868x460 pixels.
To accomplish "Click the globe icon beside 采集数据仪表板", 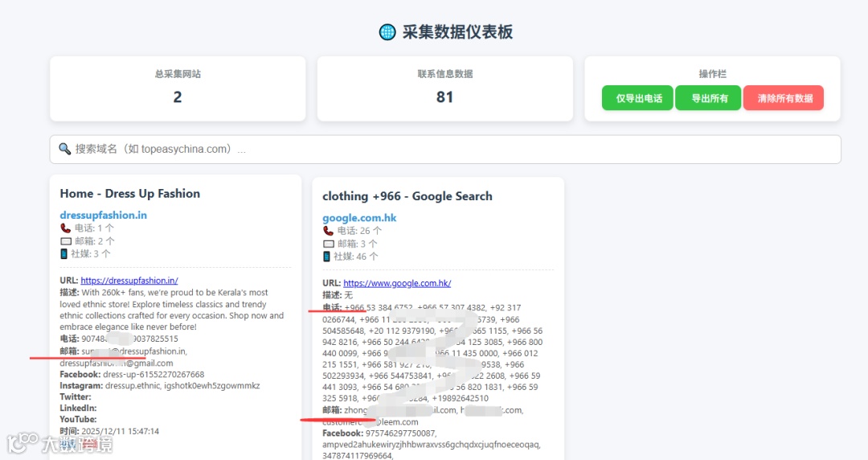I will pos(387,32).
